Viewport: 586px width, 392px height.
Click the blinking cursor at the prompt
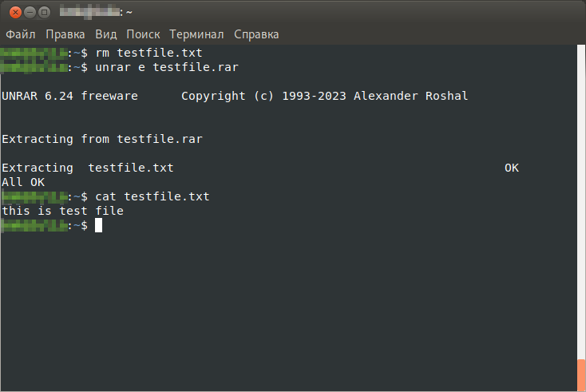98,226
